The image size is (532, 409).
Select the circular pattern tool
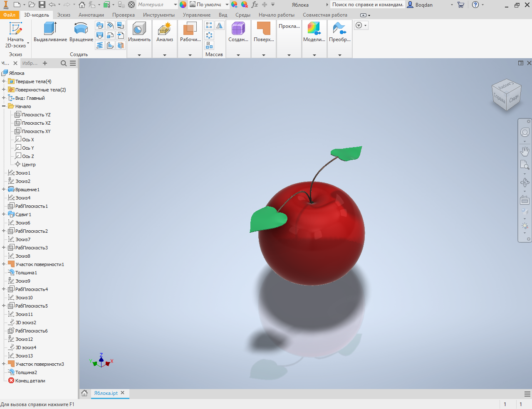click(209, 35)
